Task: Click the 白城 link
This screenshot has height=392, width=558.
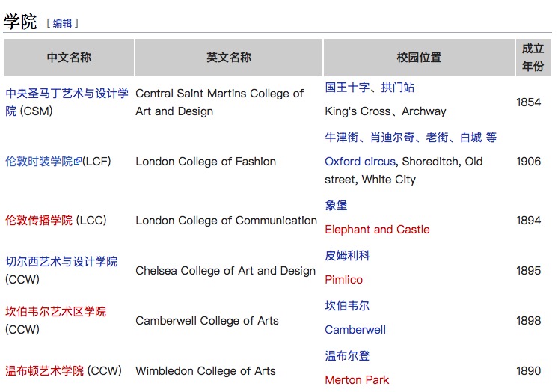Action: tap(470, 138)
